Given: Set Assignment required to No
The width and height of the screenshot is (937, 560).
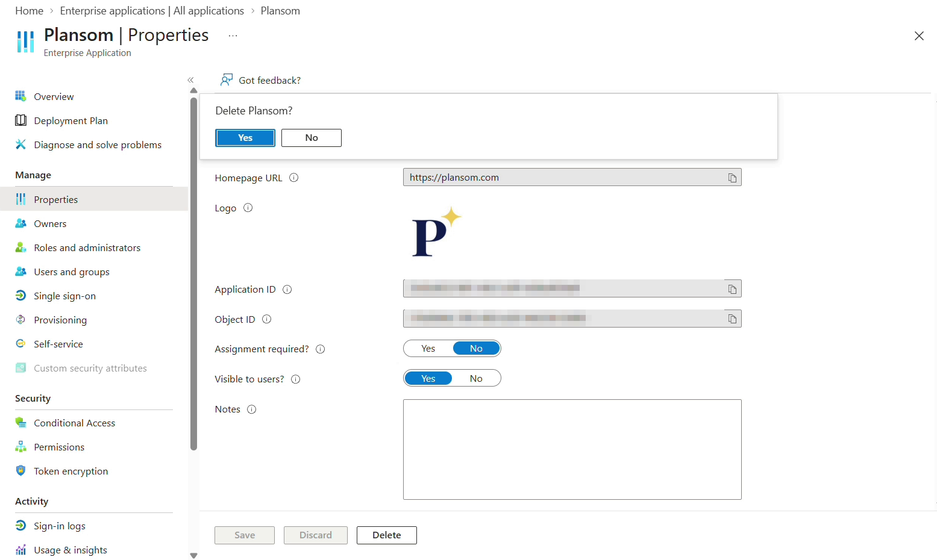Looking at the screenshot, I should [x=476, y=349].
